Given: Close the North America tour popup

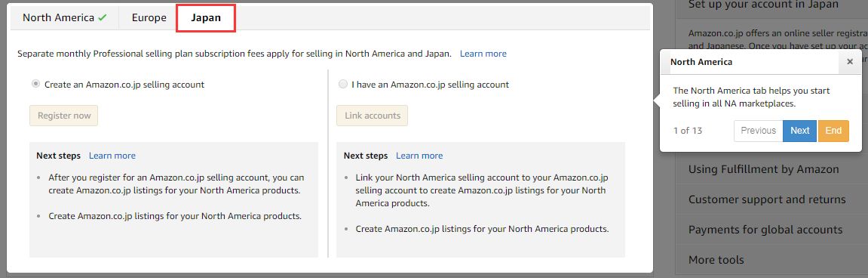Looking at the screenshot, I should [850, 62].
